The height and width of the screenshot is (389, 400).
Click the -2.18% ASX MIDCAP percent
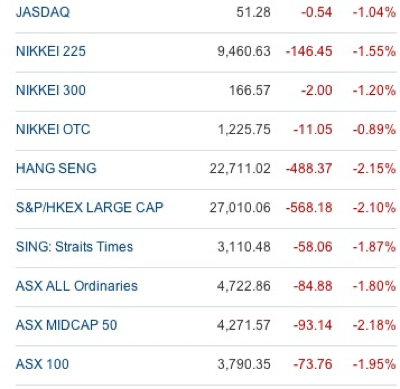point(374,325)
